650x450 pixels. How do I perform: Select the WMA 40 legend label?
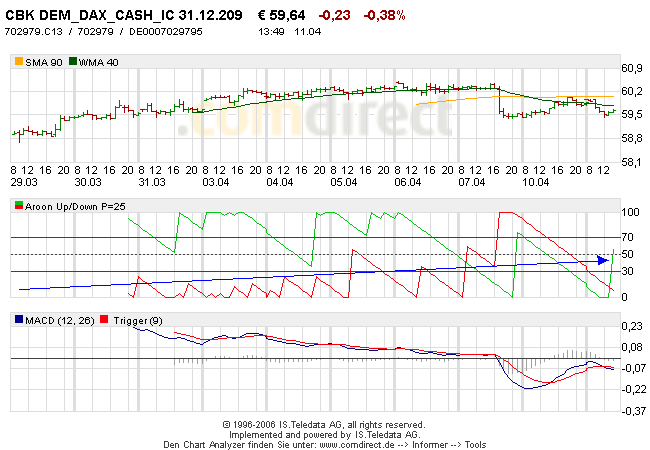[x=99, y=63]
